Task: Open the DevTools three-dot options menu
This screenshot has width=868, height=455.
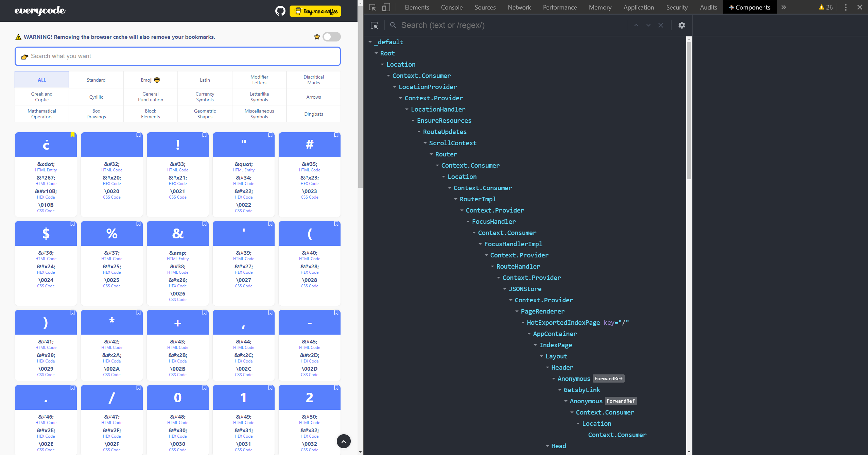Action: [846, 7]
